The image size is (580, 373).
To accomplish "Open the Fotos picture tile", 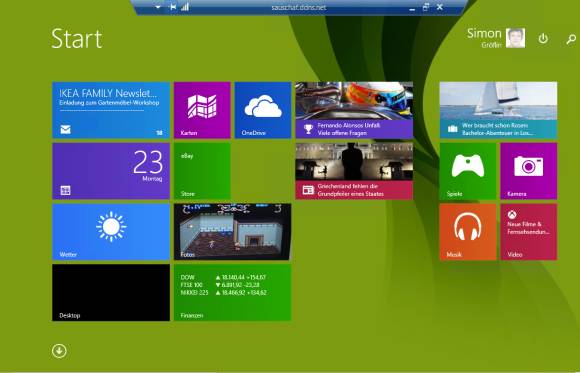I will (232, 232).
